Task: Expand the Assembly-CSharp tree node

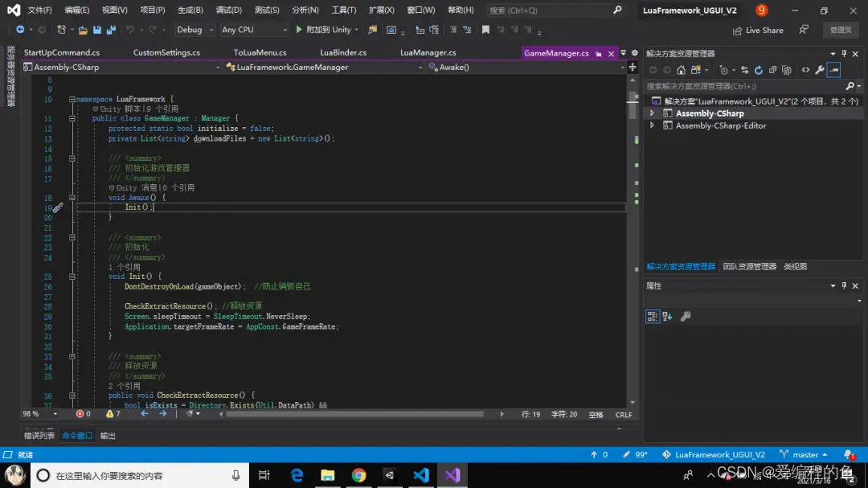Action: (652, 113)
